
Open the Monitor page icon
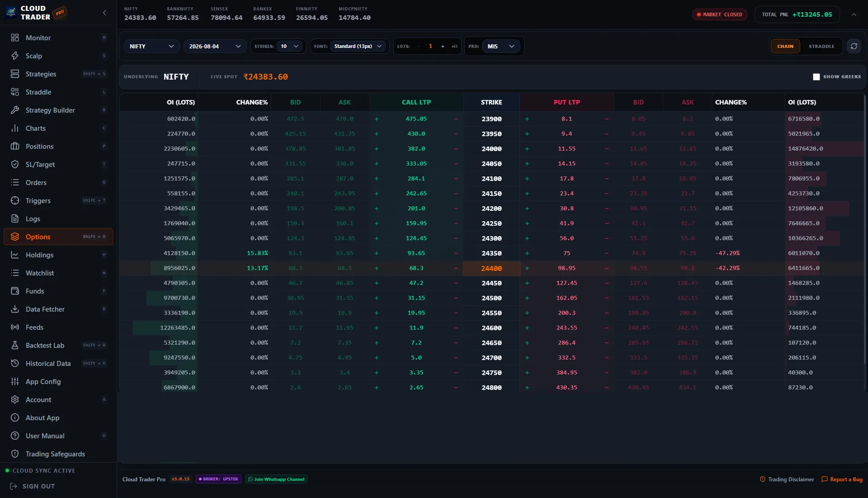click(15, 38)
